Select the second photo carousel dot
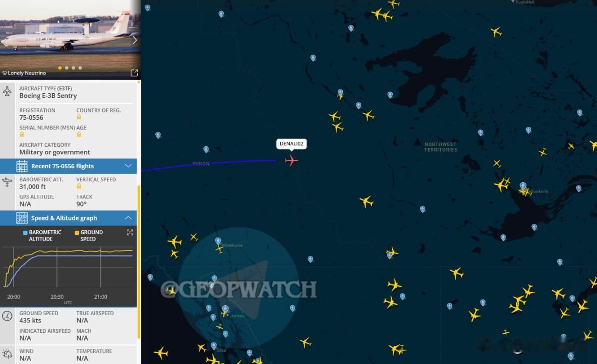 pyautogui.click(x=67, y=68)
